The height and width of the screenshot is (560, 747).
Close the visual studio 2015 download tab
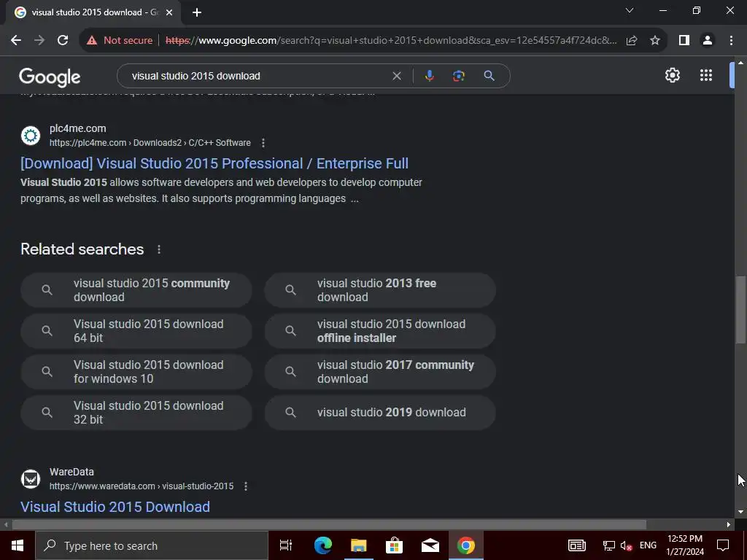pyautogui.click(x=169, y=12)
